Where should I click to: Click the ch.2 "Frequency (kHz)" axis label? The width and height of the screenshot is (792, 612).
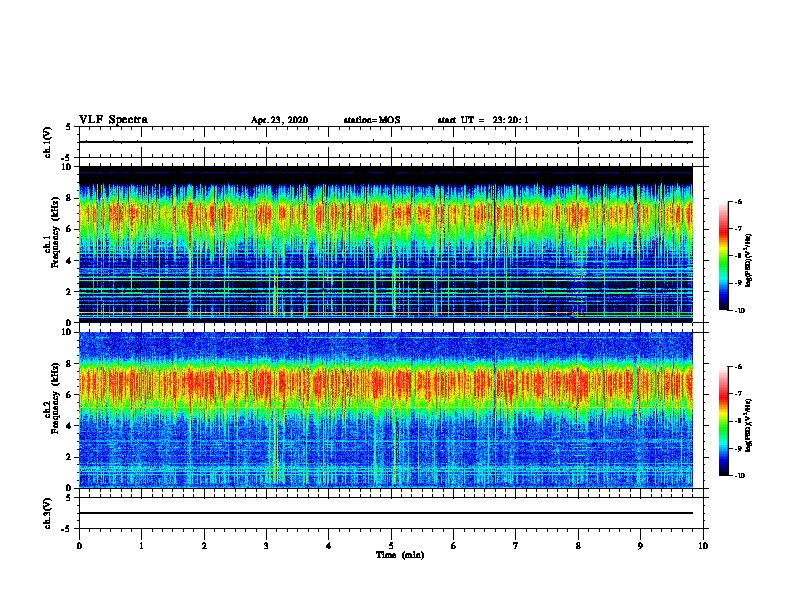(55, 397)
